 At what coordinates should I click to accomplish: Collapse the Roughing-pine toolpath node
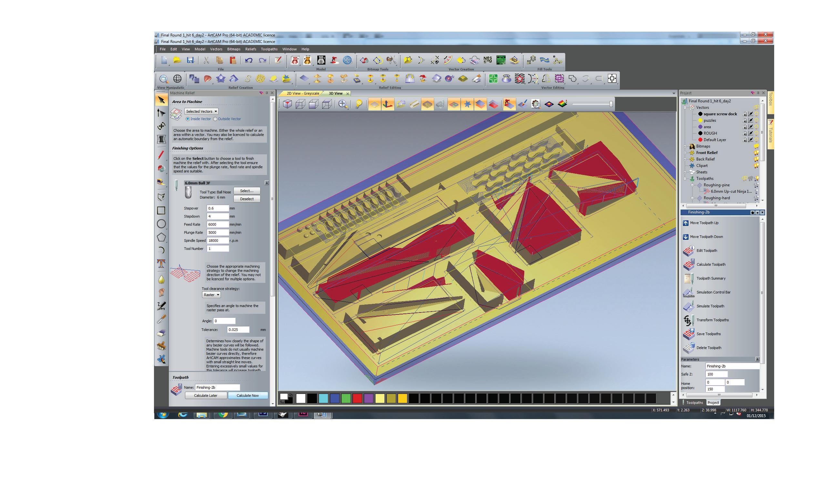point(692,185)
